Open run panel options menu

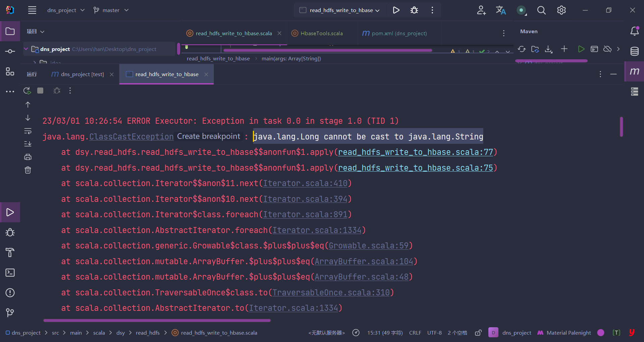(x=600, y=74)
